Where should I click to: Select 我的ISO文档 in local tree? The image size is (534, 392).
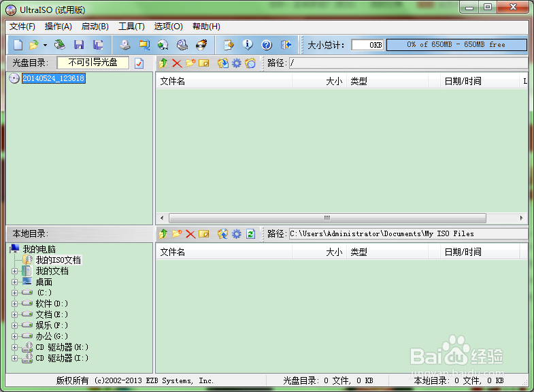pyautogui.click(x=59, y=260)
